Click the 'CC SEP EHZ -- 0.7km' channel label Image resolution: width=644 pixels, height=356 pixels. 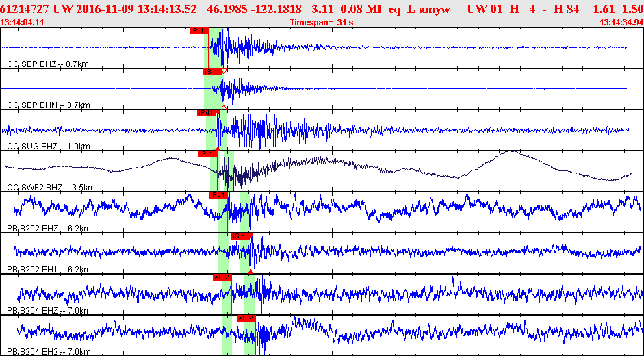click(48, 64)
